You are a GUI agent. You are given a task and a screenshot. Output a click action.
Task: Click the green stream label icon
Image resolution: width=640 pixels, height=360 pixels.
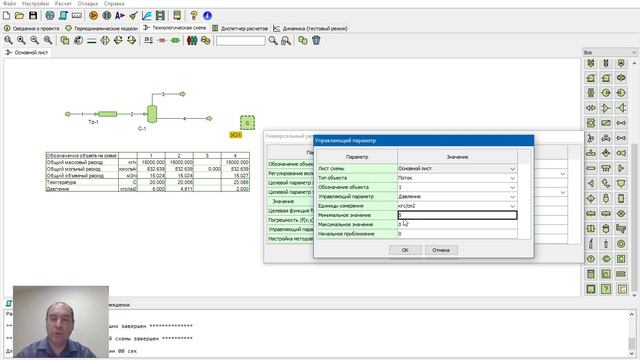coord(176,40)
